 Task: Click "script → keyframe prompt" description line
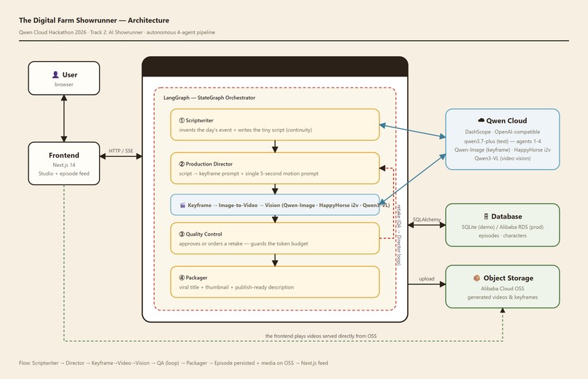249,173
